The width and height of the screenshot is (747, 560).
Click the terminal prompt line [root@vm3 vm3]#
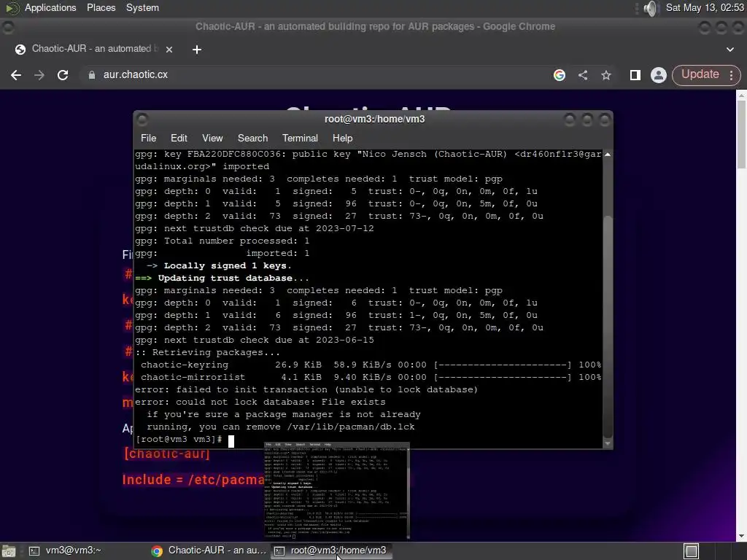pyautogui.click(x=179, y=439)
